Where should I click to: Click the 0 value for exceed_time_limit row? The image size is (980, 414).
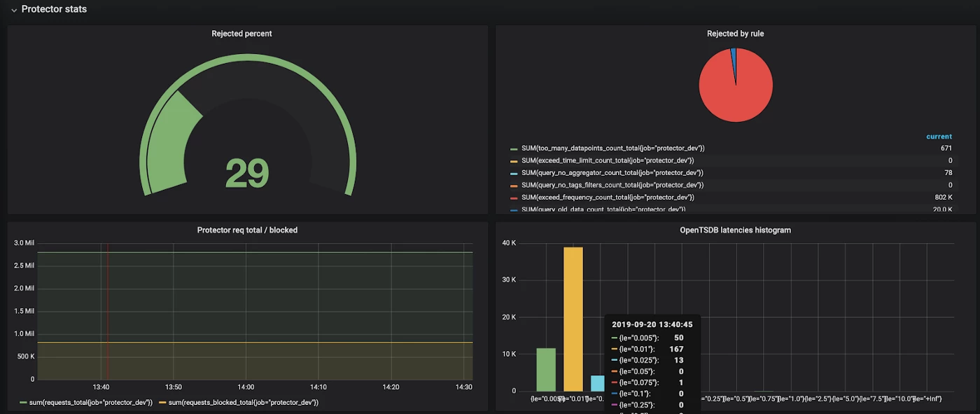(950, 160)
